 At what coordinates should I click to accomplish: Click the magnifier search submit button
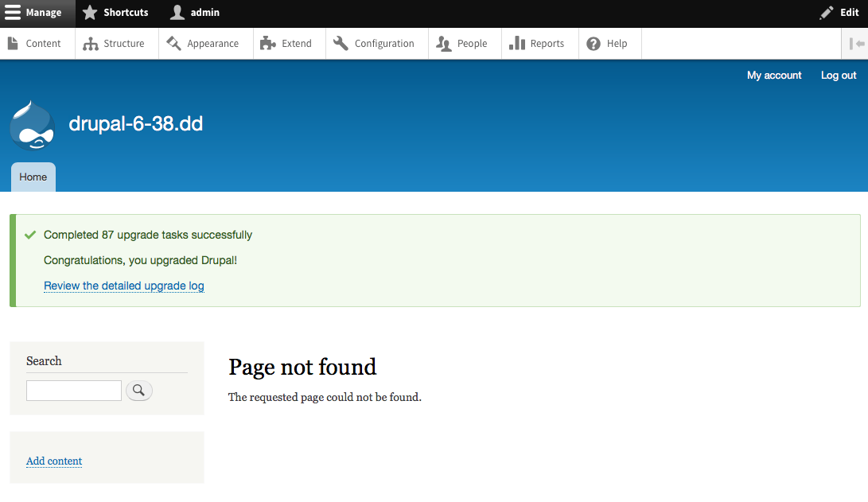click(139, 390)
